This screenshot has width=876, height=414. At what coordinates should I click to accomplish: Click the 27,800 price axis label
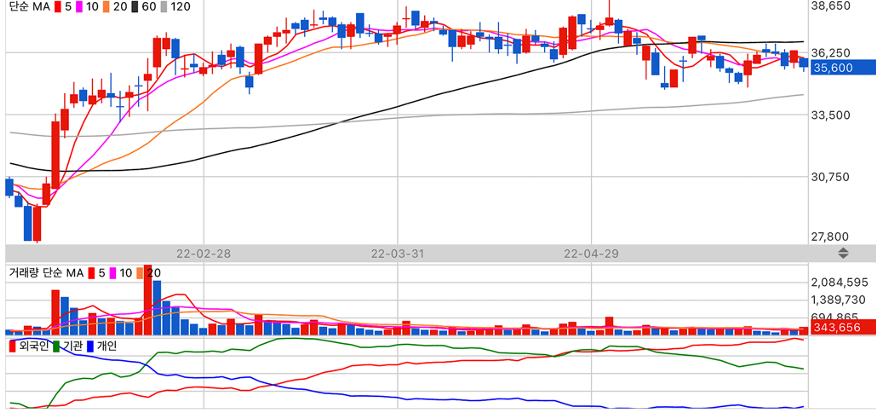point(830,237)
